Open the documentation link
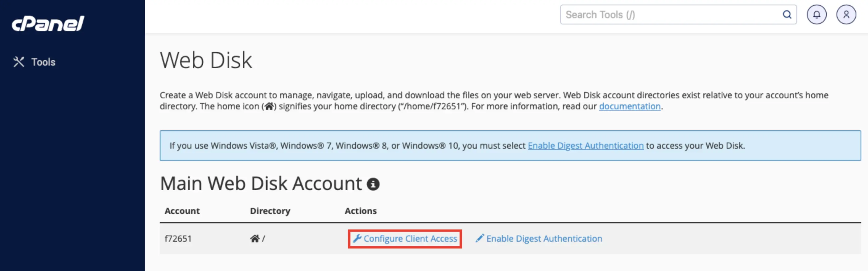This screenshot has height=271, width=868. coord(630,106)
